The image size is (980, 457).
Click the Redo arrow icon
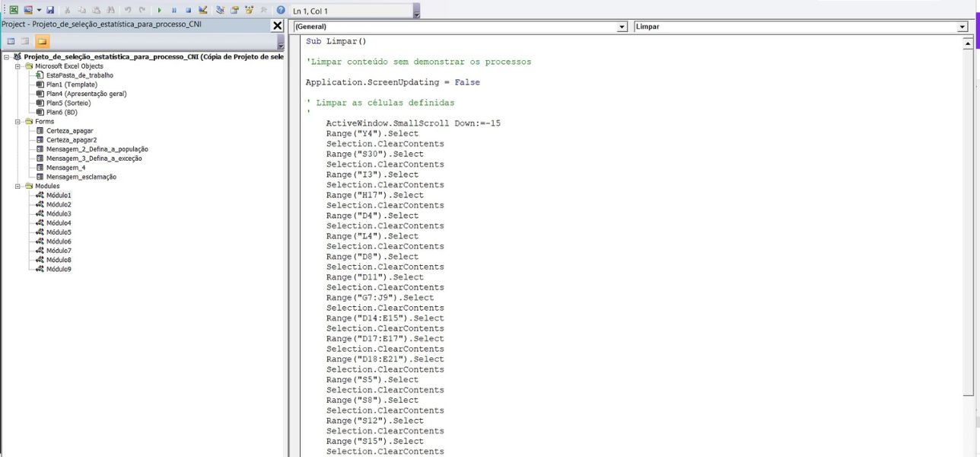(142, 10)
